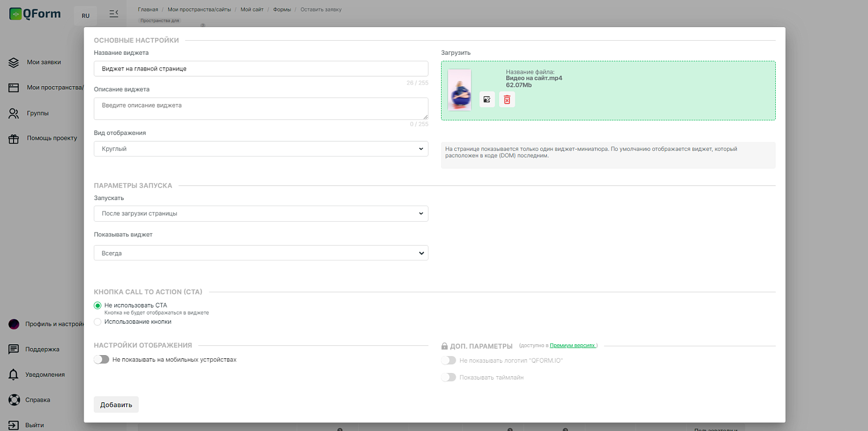Go to Мой сайт breadcrumb
868x431 pixels.
click(x=252, y=10)
